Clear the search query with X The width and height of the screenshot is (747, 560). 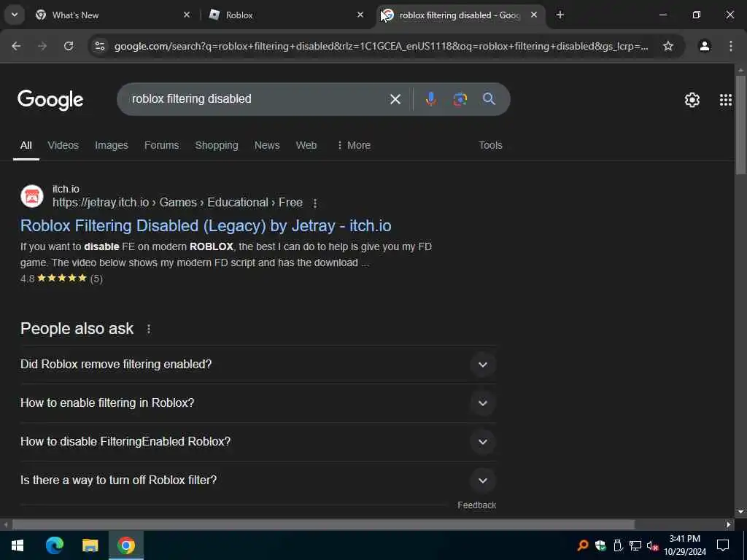[395, 99]
